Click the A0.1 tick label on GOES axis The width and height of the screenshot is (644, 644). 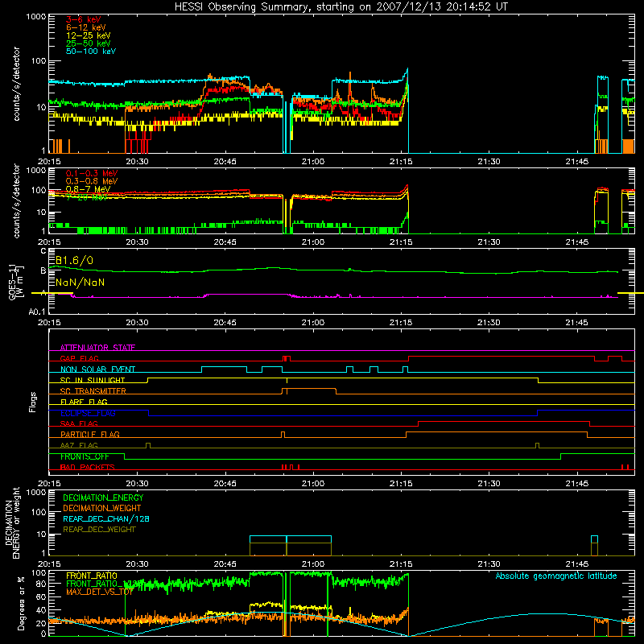[37, 312]
